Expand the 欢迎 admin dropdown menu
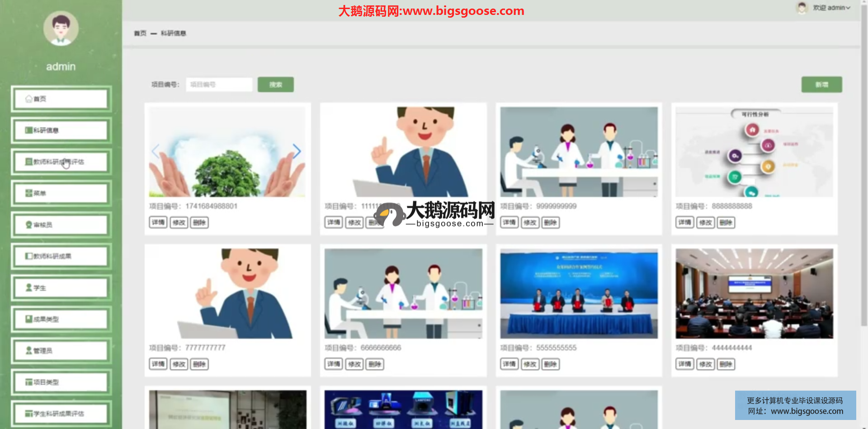The image size is (868, 429). [832, 8]
